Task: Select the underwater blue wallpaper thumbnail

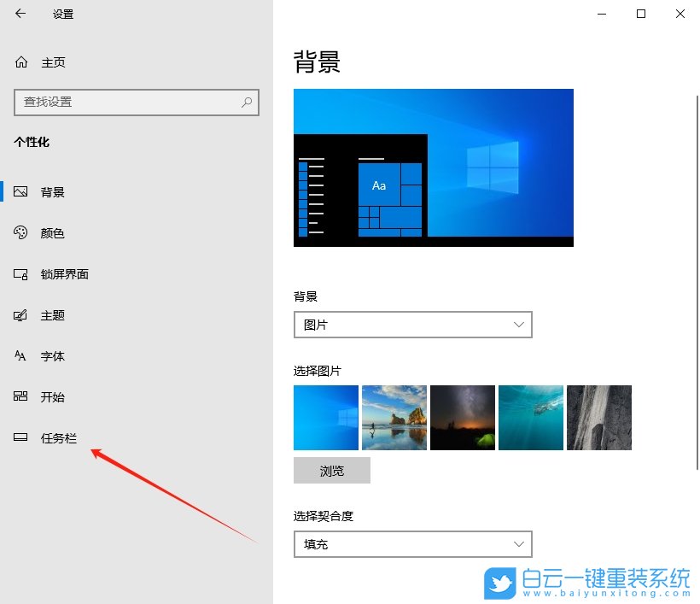Action: tap(530, 417)
